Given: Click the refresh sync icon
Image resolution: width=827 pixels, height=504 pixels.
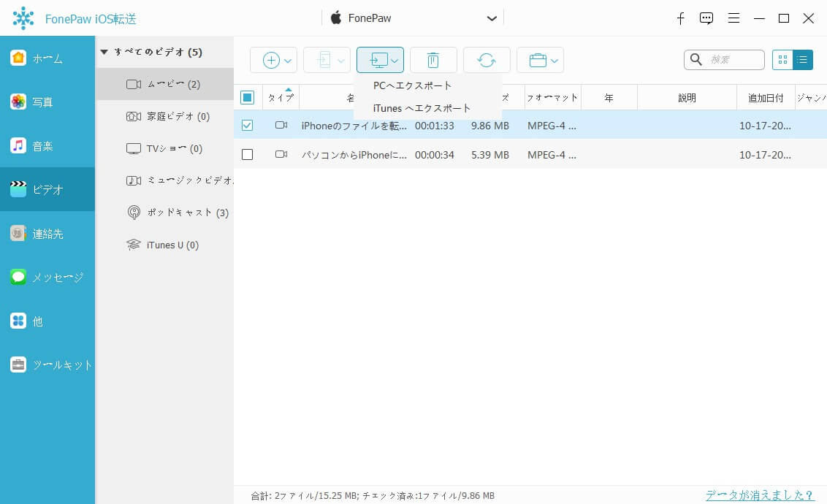Looking at the screenshot, I should tap(487, 60).
